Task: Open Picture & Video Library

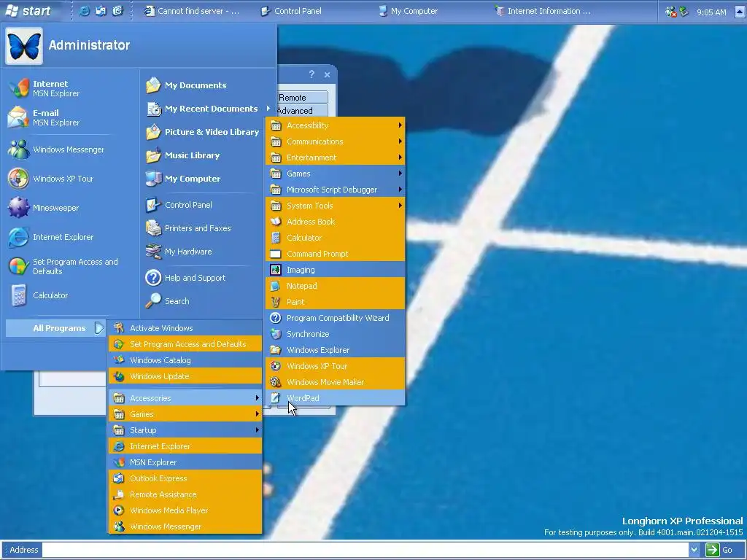Action: pyautogui.click(x=203, y=132)
